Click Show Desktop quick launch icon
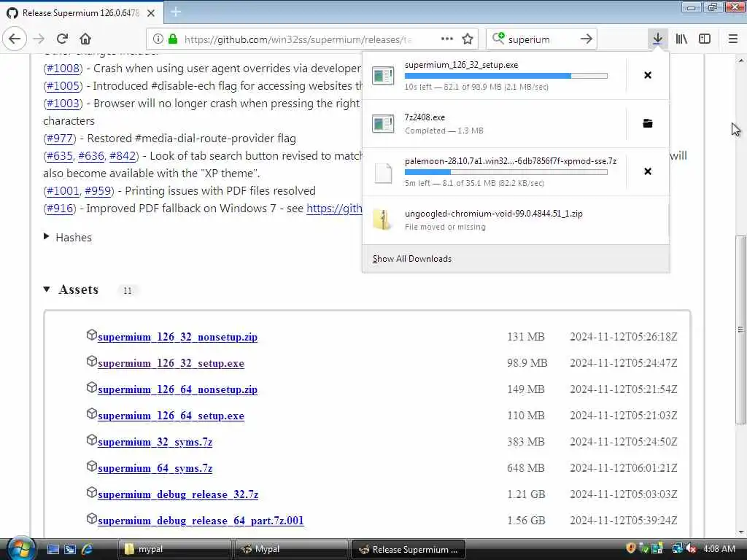This screenshot has height=560, width=747. click(53, 549)
